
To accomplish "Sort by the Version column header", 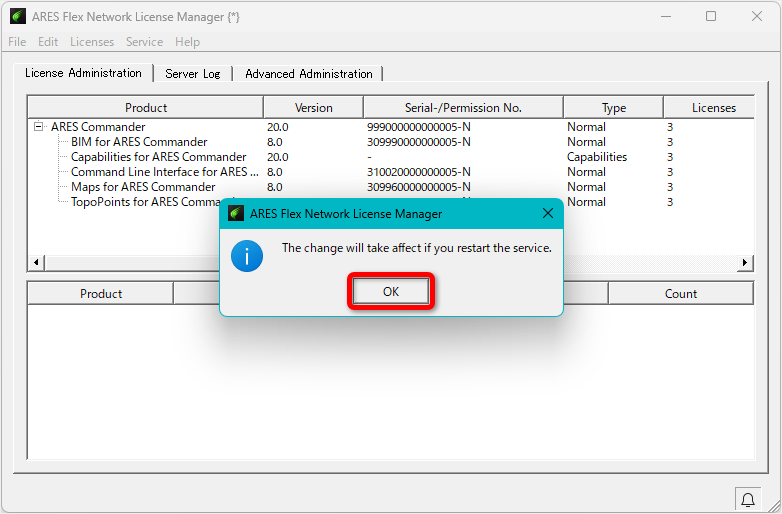I will pos(313,107).
